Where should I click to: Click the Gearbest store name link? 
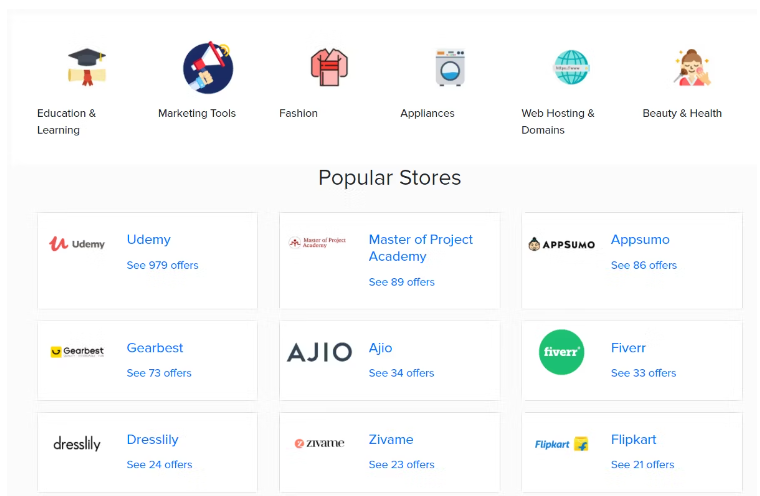click(x=155, y=348)
